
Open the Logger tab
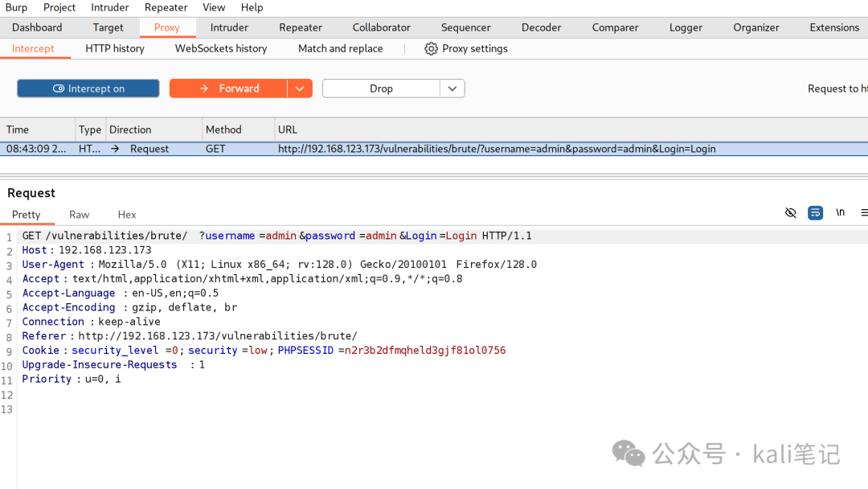coord(686,27)
